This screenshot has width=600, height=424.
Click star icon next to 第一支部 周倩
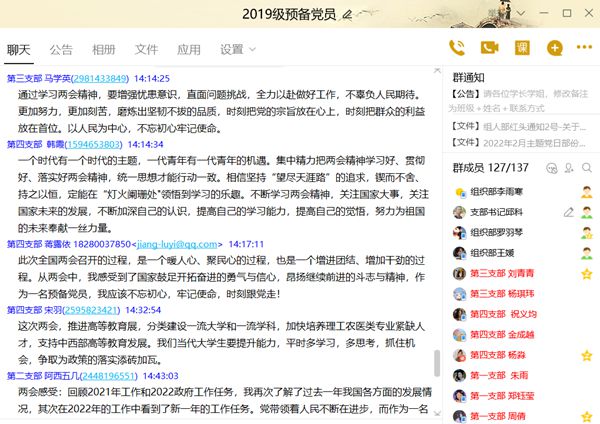[x=587, y=416]
